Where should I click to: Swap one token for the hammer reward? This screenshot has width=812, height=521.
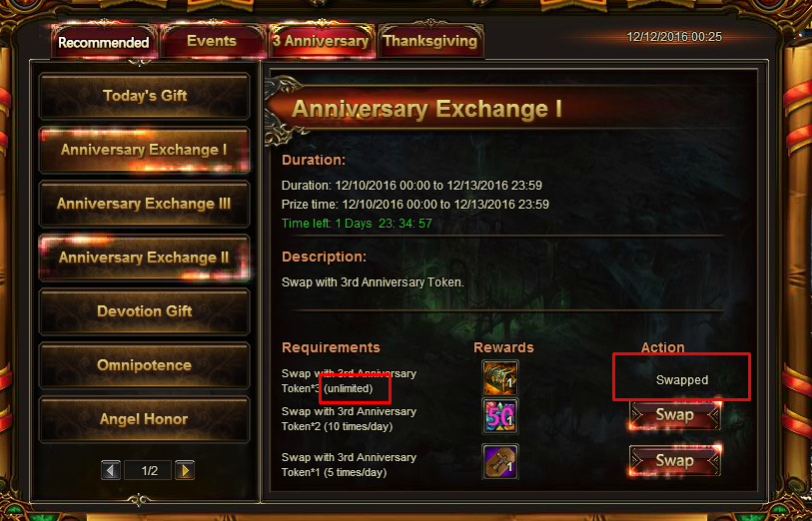[674, 460]
